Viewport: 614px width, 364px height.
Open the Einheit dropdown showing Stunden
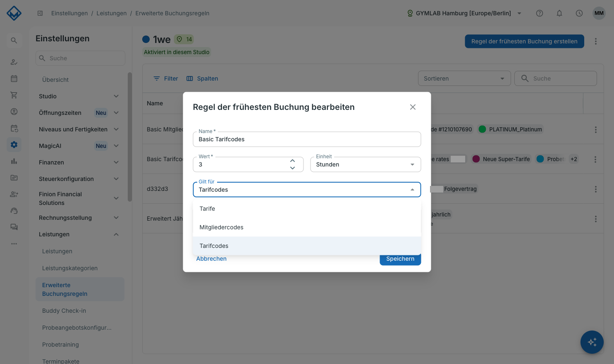coord(366,164)
